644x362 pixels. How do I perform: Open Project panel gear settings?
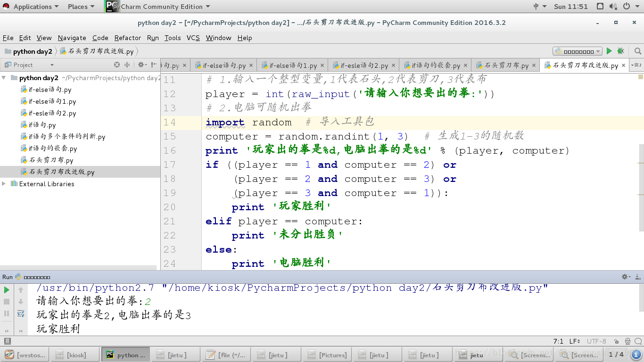point(142,65)
